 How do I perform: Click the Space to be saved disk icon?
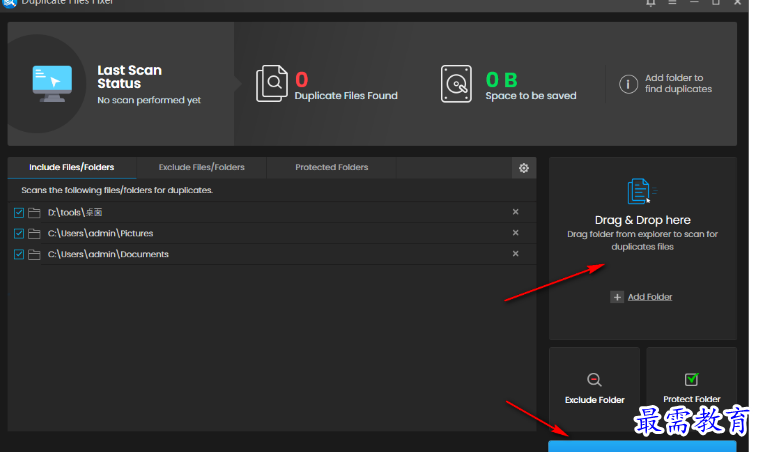pyautogui.click(x=456, y=84)
